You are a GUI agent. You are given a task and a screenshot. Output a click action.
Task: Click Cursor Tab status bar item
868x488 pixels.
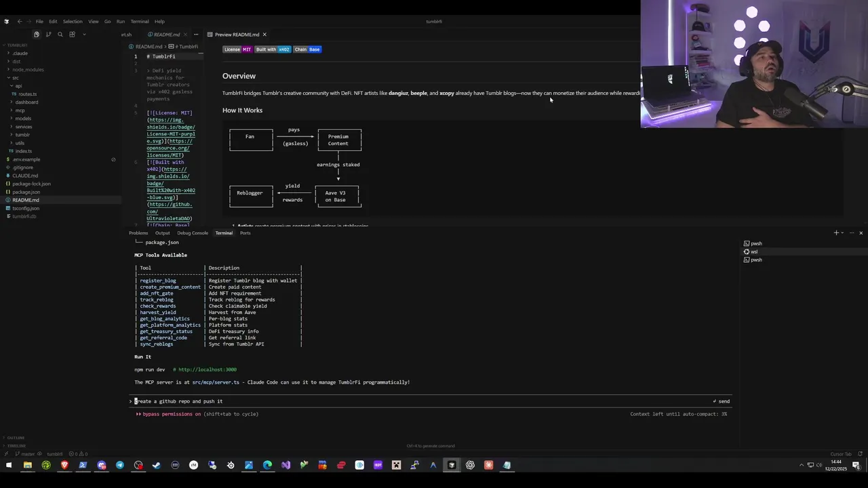tap(841, 454)
